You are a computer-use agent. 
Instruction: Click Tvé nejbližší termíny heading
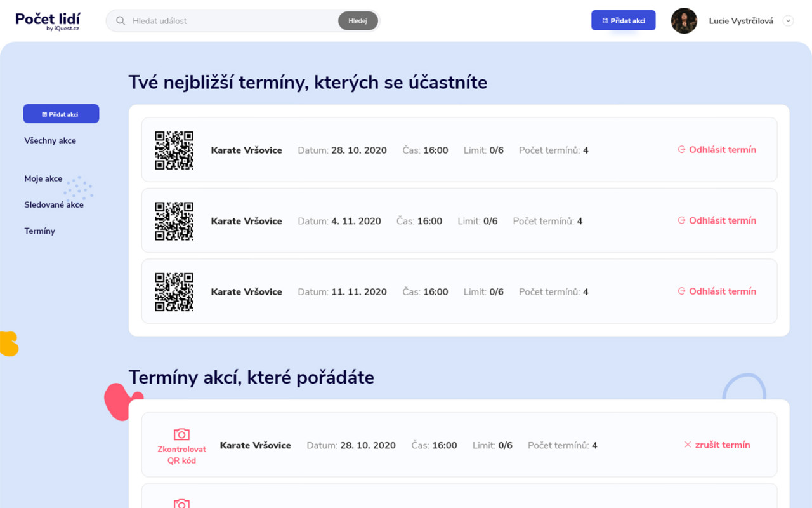[x=308, y=82]
